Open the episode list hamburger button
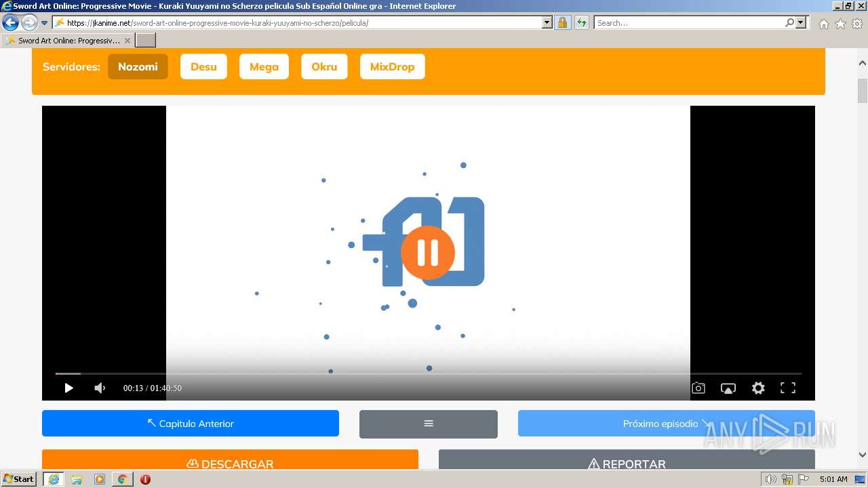Screen dimensions: 868x488 pos(429,424)
